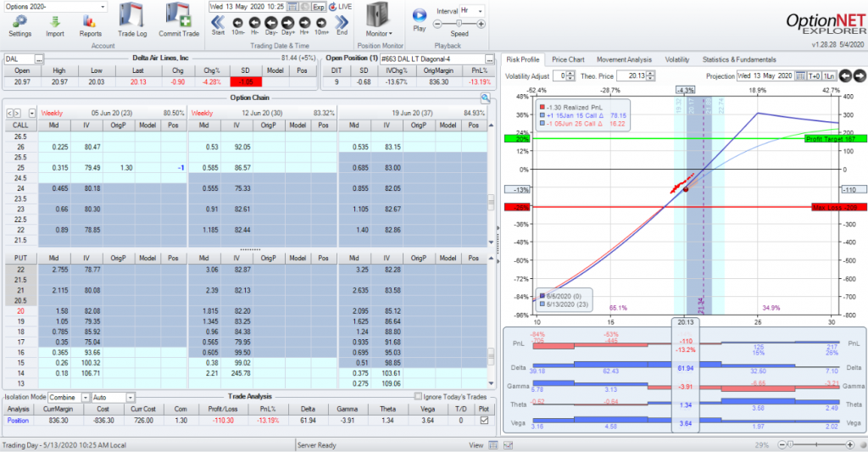Open the Statistics & Fundamentals tab
This screenshot has width=868, height=452.
(739, 59)
